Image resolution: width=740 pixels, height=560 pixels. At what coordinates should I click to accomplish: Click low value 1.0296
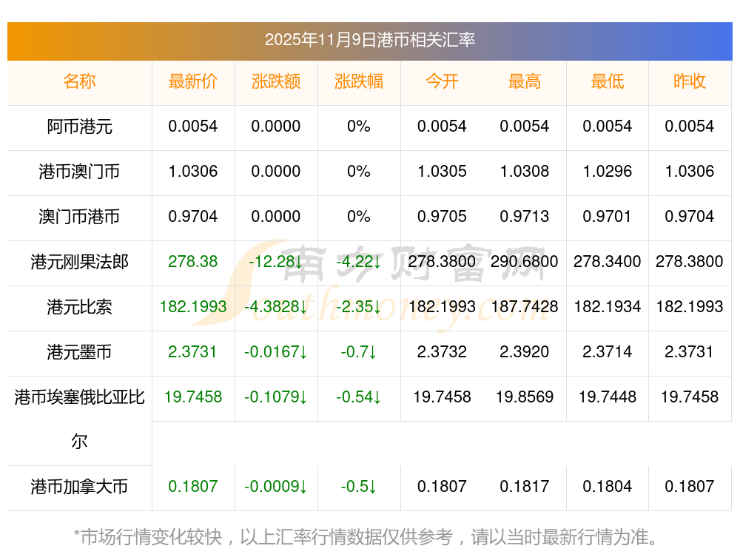click(x=608, y=172)
